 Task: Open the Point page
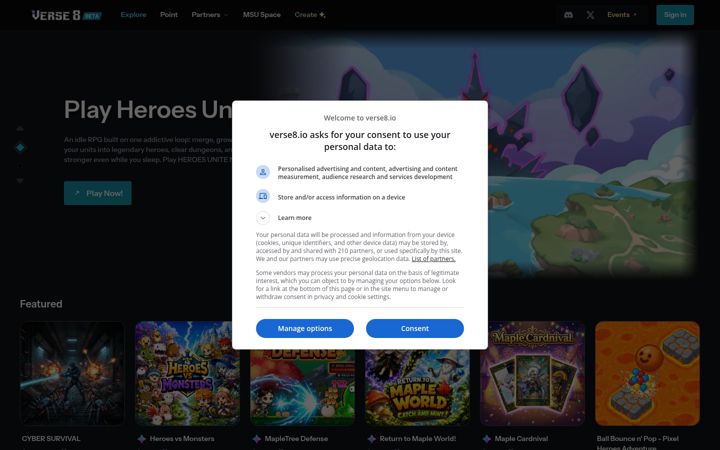(x=169, y=15)
